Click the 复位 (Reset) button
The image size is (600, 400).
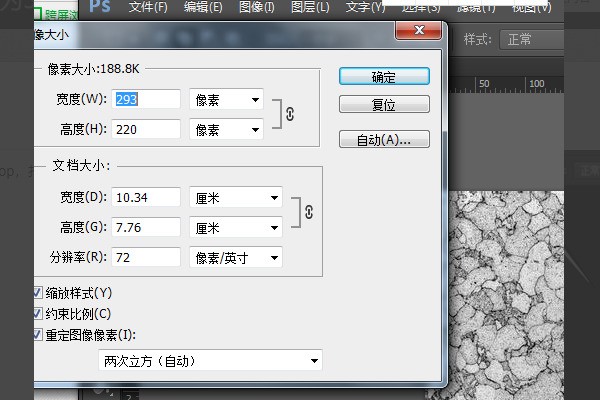coord(384,104)
